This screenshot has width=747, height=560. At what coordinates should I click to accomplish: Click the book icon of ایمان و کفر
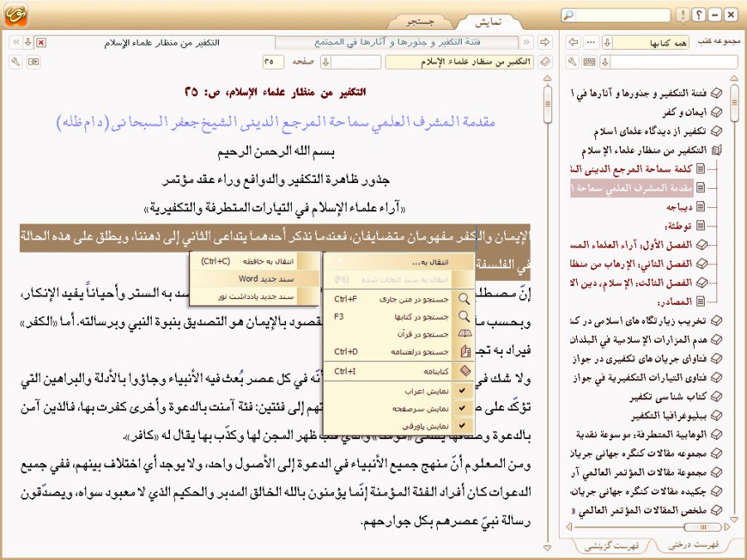tap(716, 113)
